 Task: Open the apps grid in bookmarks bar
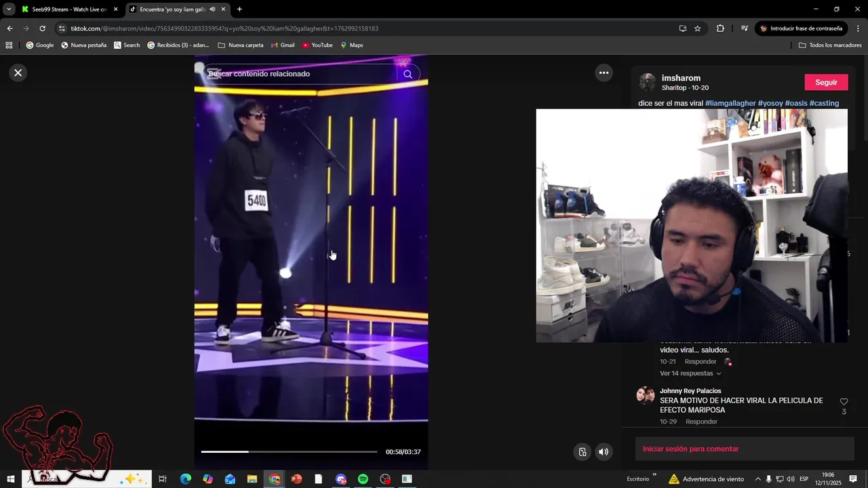[x=9, y=45]
